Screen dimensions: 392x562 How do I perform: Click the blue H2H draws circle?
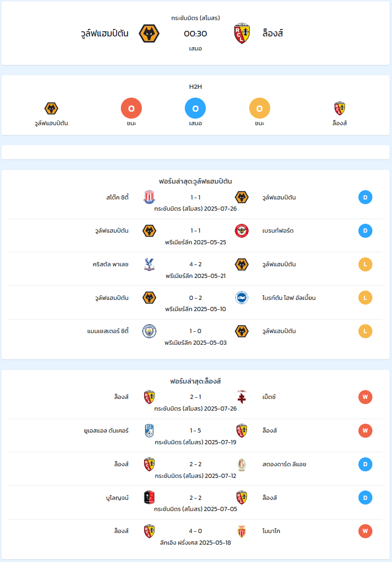[196, 108]
